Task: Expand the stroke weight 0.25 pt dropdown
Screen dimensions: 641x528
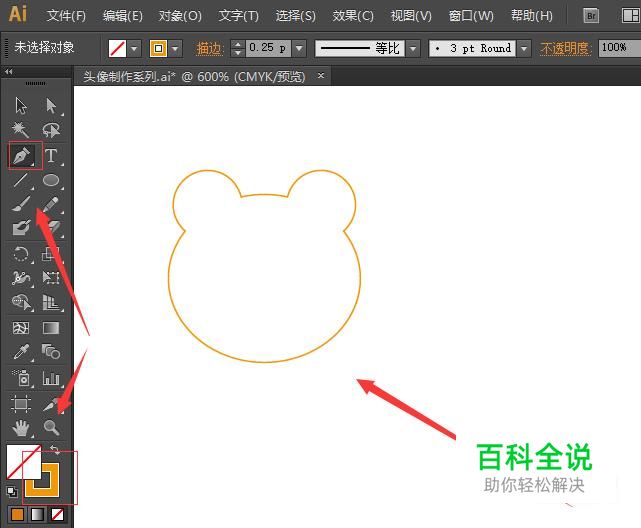Action: tap(298, 48)
